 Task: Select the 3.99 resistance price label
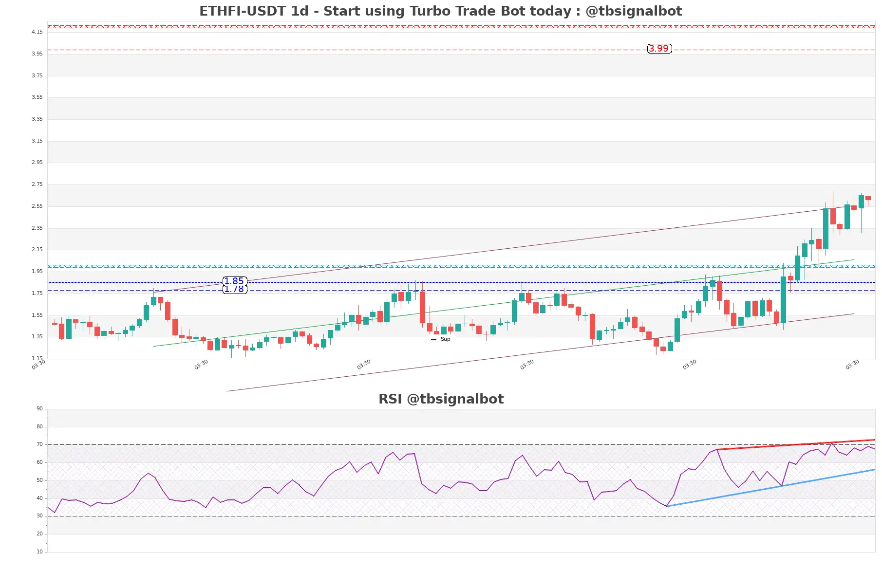(x=659, y=49)
